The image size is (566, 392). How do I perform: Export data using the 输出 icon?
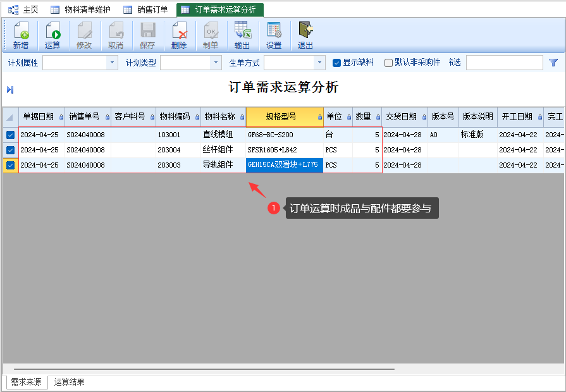242,35
